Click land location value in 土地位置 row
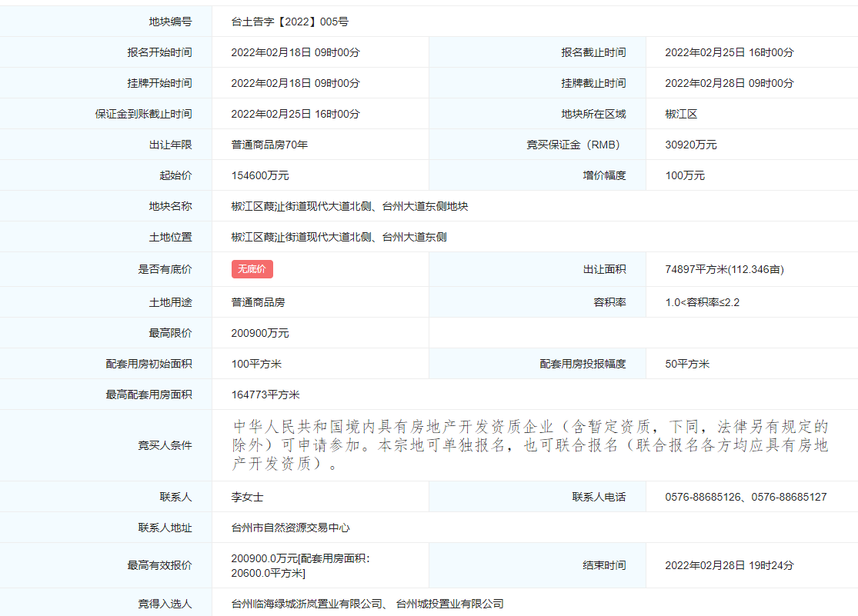The width and height of the screenshot is (858, 616). tap(339, 237)
